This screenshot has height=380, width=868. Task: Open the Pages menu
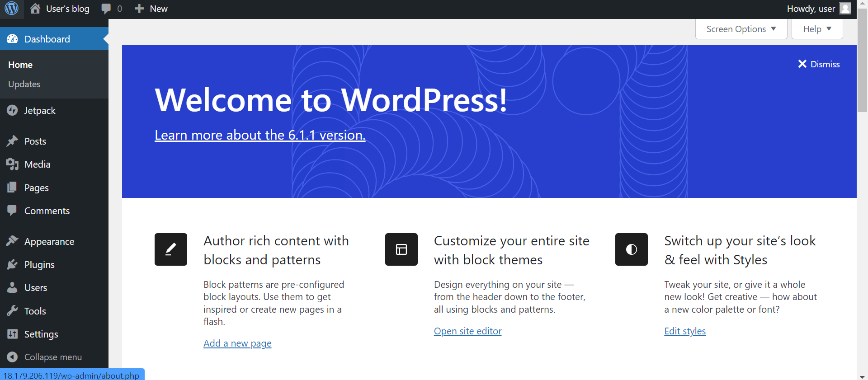pyautogui.click(x=54, y=188)
